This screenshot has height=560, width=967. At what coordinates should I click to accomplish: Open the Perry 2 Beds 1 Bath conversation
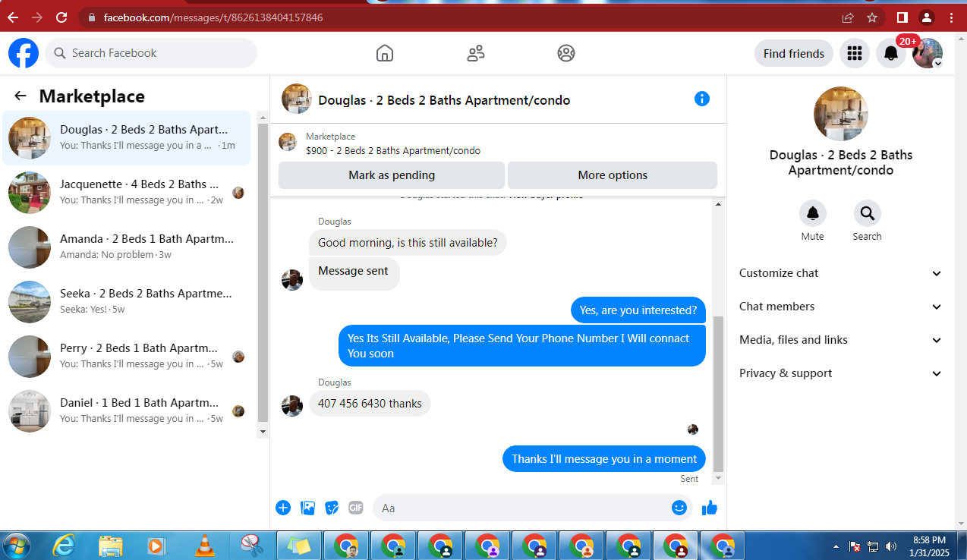(x=127, y=357)
